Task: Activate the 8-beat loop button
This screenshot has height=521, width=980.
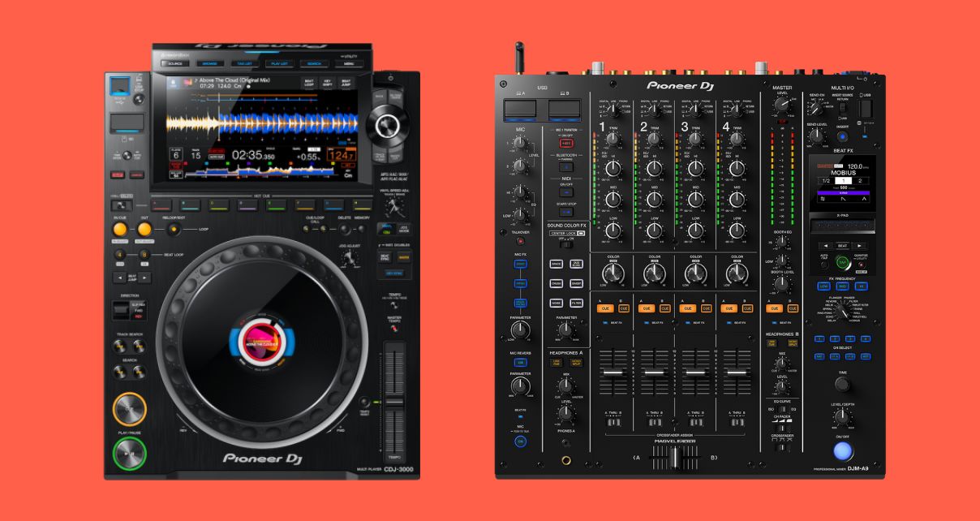Action: click(144, 256)
